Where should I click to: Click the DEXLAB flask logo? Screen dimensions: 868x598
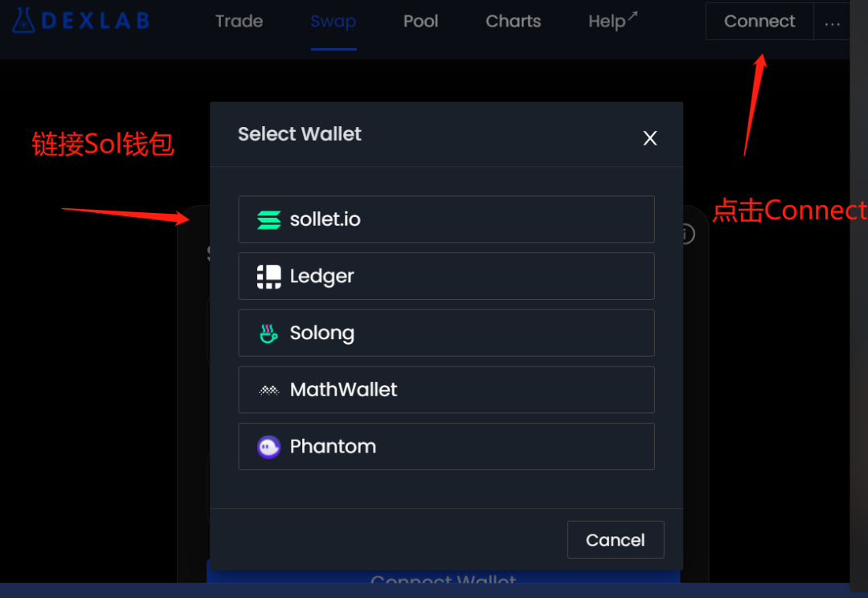(x=23, y=21)
